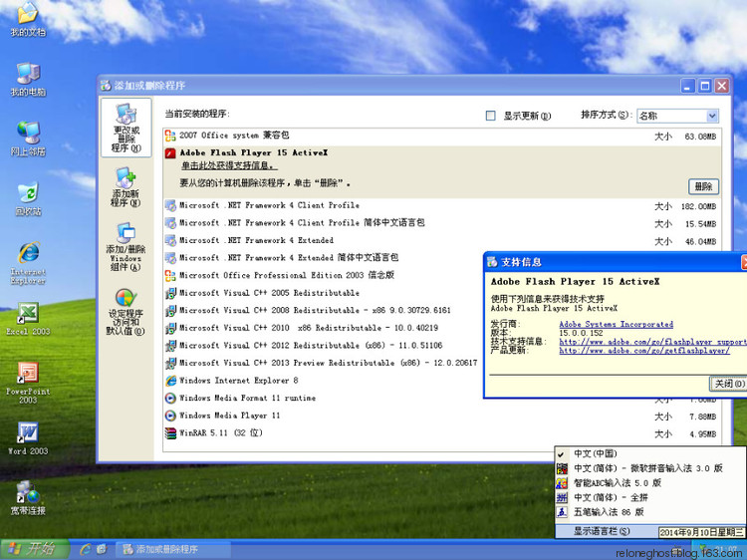Select Microsoft .NET Framework 4 Client Profile row
This screenshot has height=560, width=747.
point(442,206)
